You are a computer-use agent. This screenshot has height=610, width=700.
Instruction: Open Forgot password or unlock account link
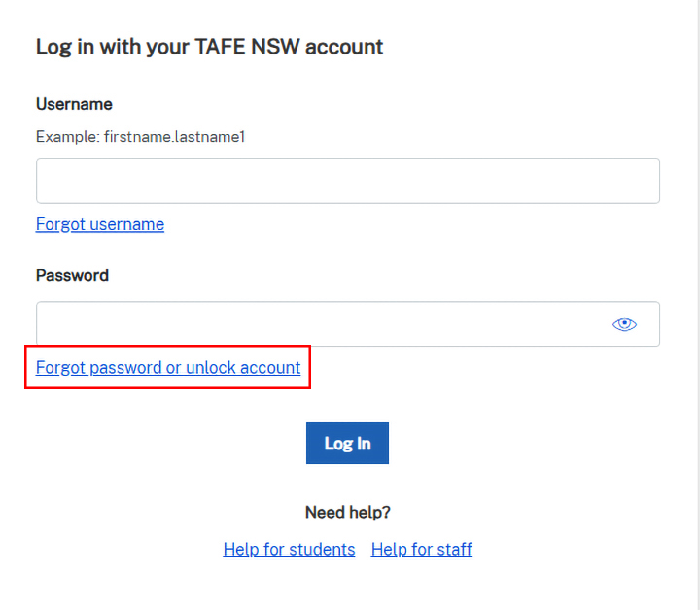tap(168, 368)
